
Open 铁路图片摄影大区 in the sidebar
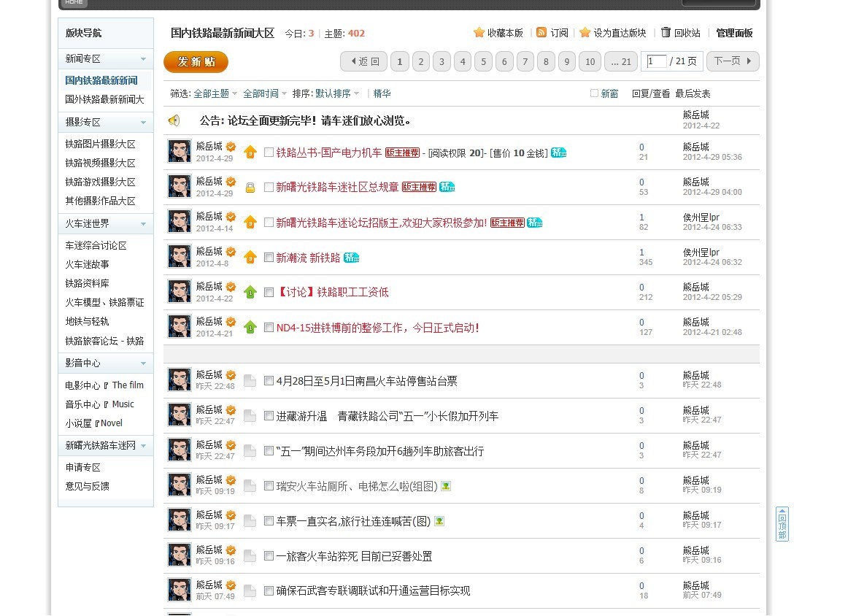tap(100, 144)
